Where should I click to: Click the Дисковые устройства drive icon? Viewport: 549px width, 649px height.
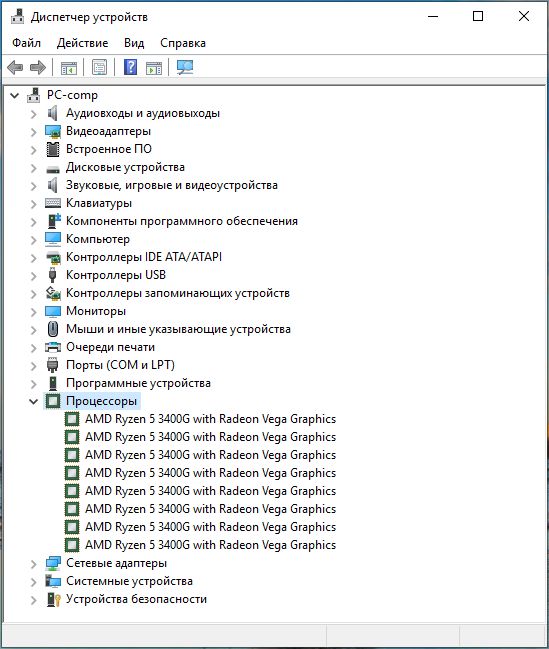click(53, 169)
